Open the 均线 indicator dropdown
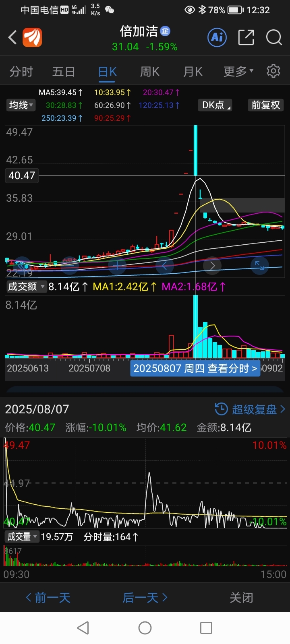Image resolution: width=290 pixels, height=644 pixels. pyautogui.click(x=21, y=105)
